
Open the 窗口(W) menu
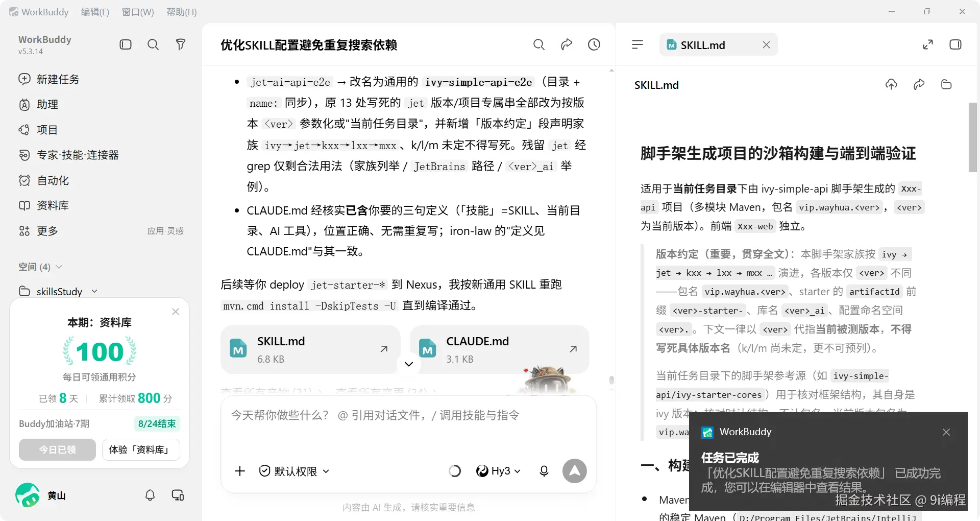tap(138, 12)
